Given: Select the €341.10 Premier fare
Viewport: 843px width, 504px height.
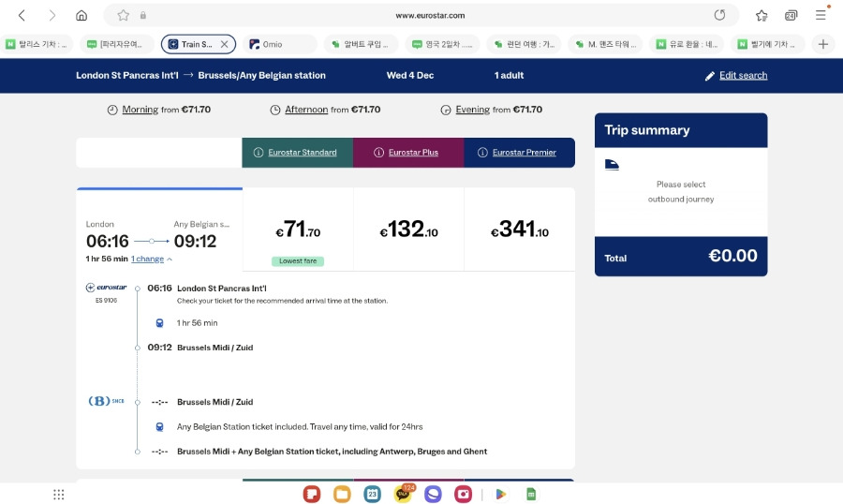Looking at the screenshot, I should 519,230.
